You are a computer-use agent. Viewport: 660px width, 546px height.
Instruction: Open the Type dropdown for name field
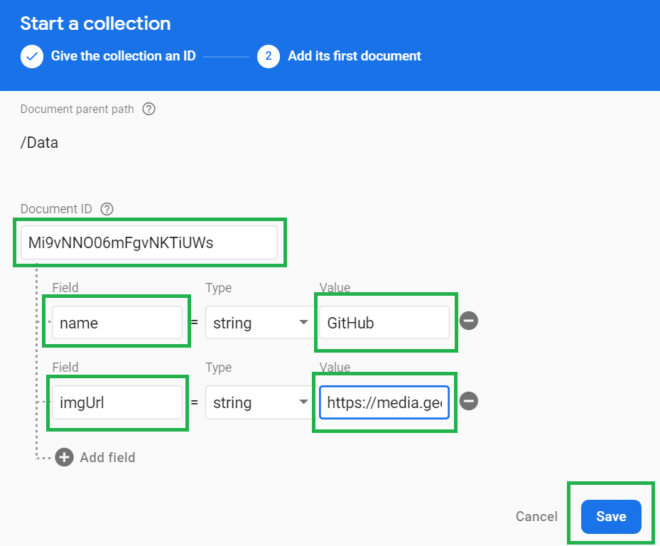[x=259, y=323]
